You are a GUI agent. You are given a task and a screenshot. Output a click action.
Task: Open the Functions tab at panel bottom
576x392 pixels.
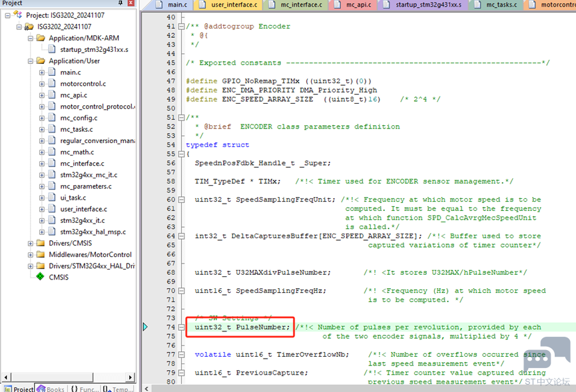pyautogui.click(x=85, y=388)
